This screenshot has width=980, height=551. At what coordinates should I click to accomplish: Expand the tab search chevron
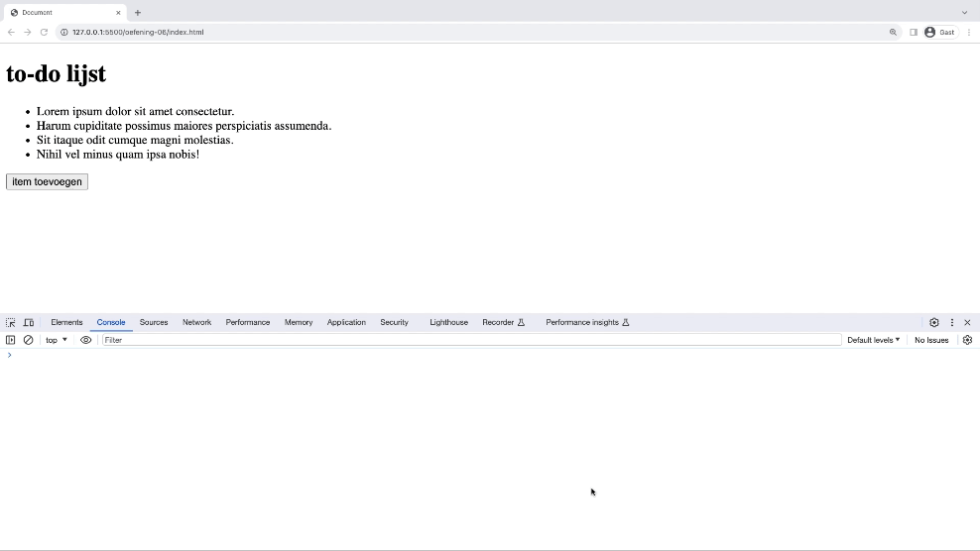point(964,13)
